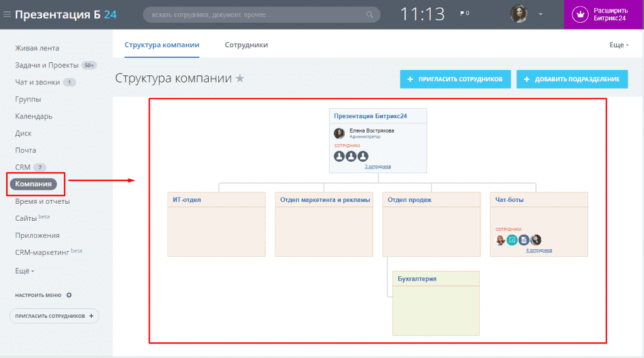
Task: Click the Добавить подразделение button
Action: 572,79
